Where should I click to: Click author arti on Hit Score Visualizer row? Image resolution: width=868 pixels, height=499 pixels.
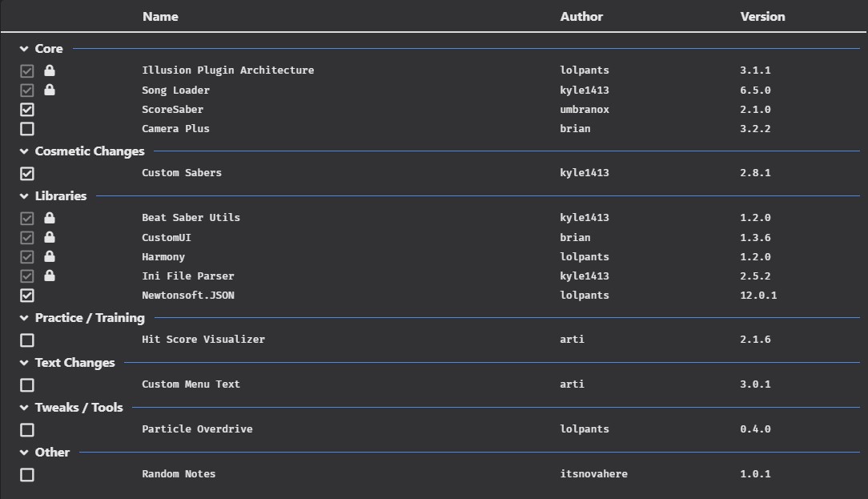[x=572, y=340]
